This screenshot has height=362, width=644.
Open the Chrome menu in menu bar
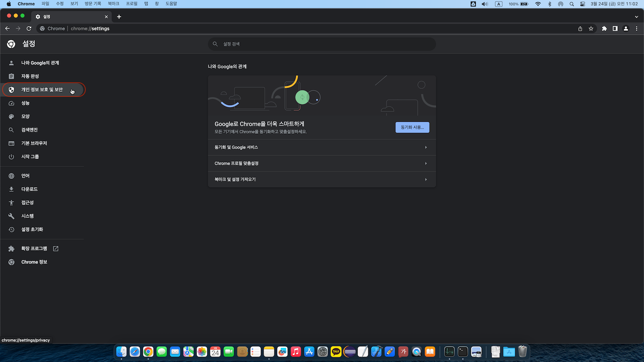pyautogui.click(x=26, y=4)
